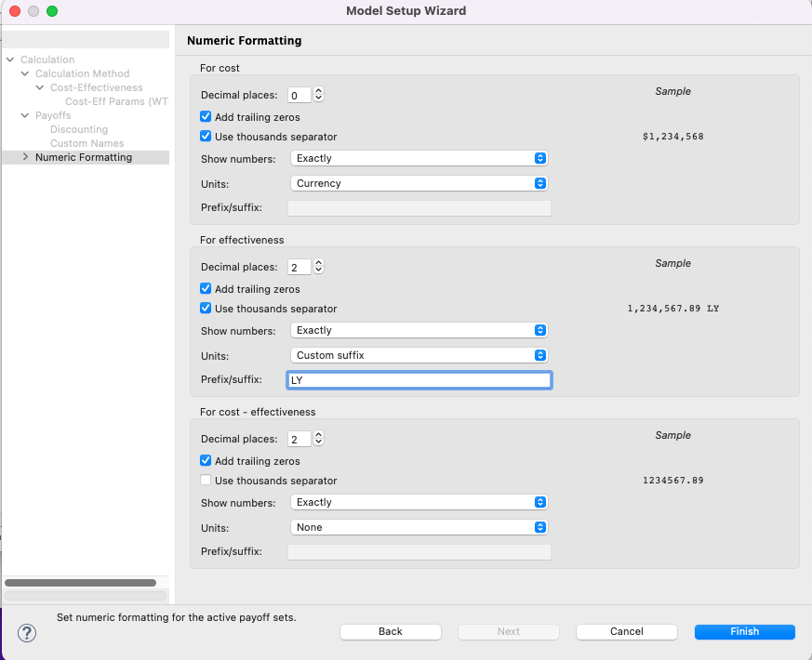Collapse the Cost-Effectiveness tree branch

(38, 86)
